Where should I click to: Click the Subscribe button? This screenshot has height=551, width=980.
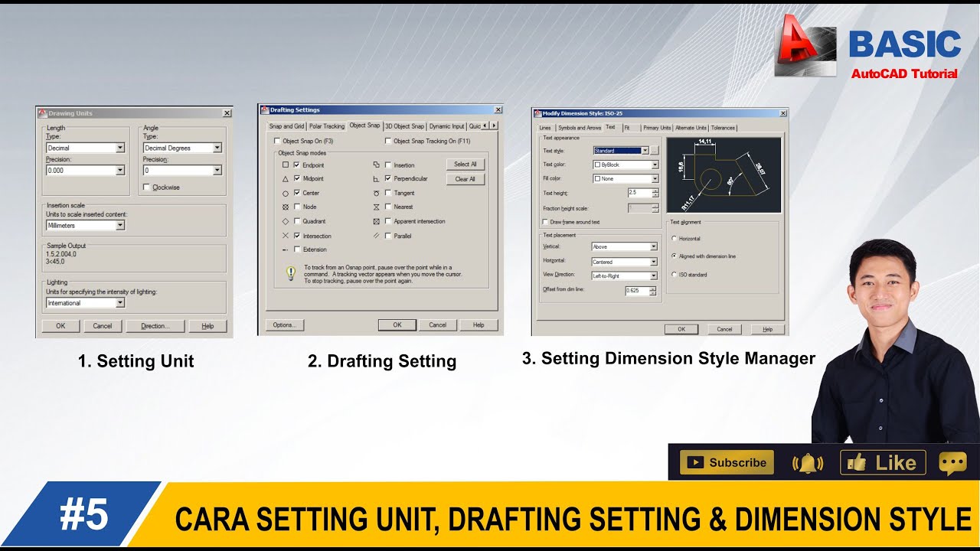coord(727,462)
